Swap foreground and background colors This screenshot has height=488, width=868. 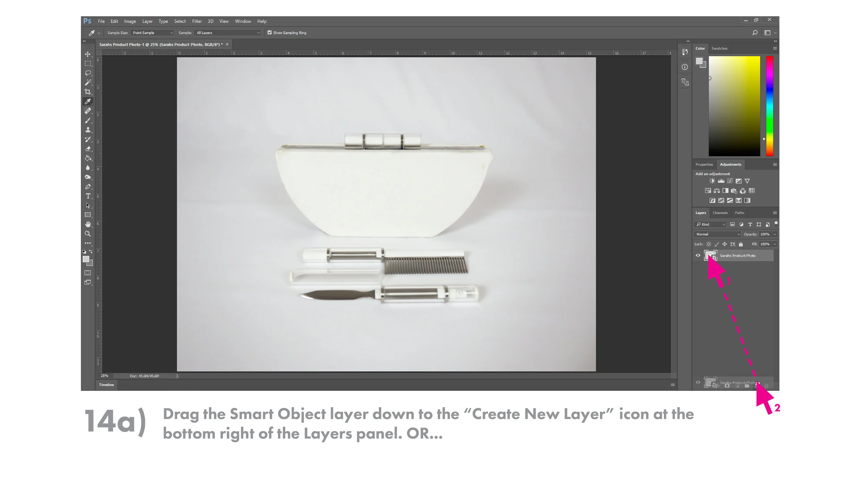(x=91, y=251)
